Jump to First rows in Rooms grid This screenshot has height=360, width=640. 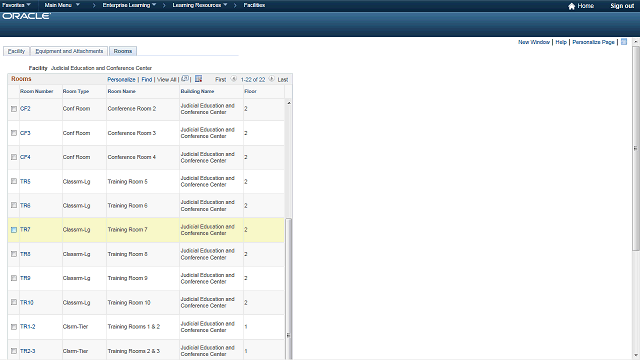[220, 80]
